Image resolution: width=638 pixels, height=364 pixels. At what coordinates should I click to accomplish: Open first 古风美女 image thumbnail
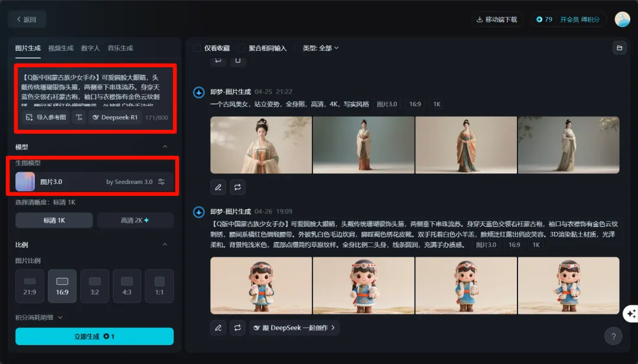point(261,145)
